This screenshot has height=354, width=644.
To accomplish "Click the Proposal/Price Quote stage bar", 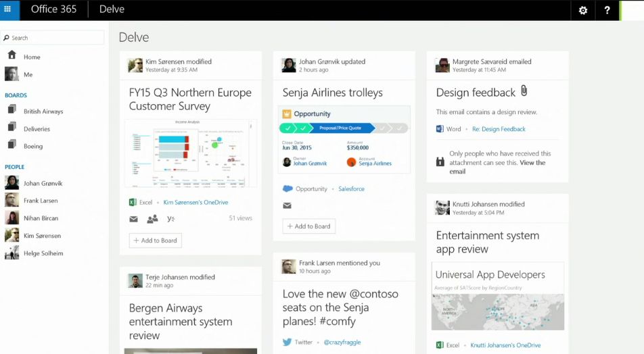I will click(342, 128).
